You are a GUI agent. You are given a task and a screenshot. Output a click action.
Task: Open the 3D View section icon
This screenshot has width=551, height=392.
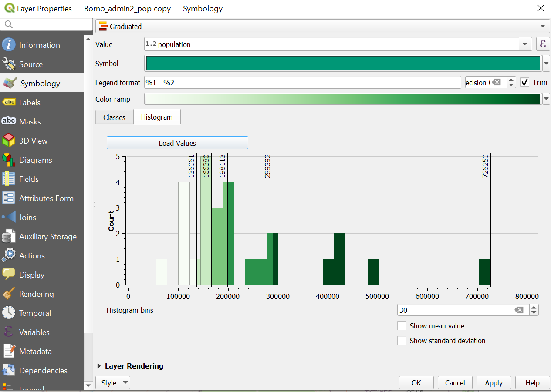[x=9, y=141]
